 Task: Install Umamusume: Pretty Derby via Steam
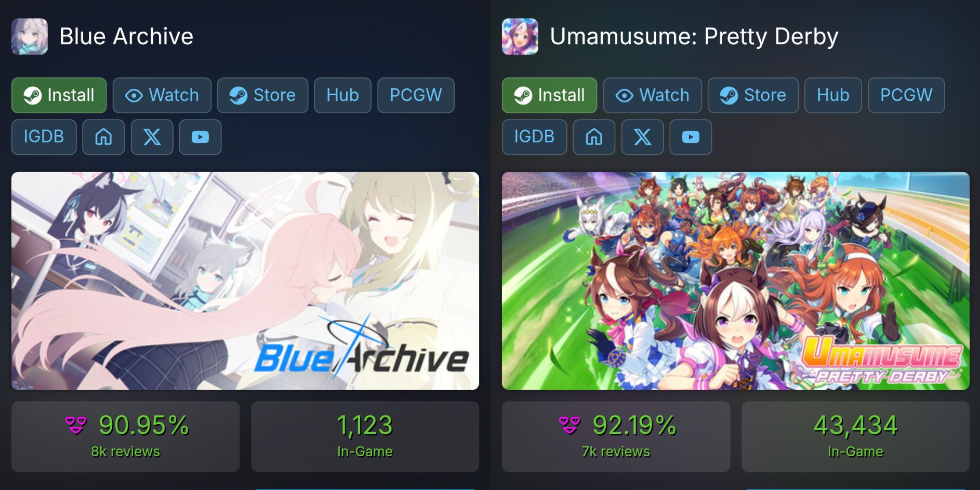point(550,96)
